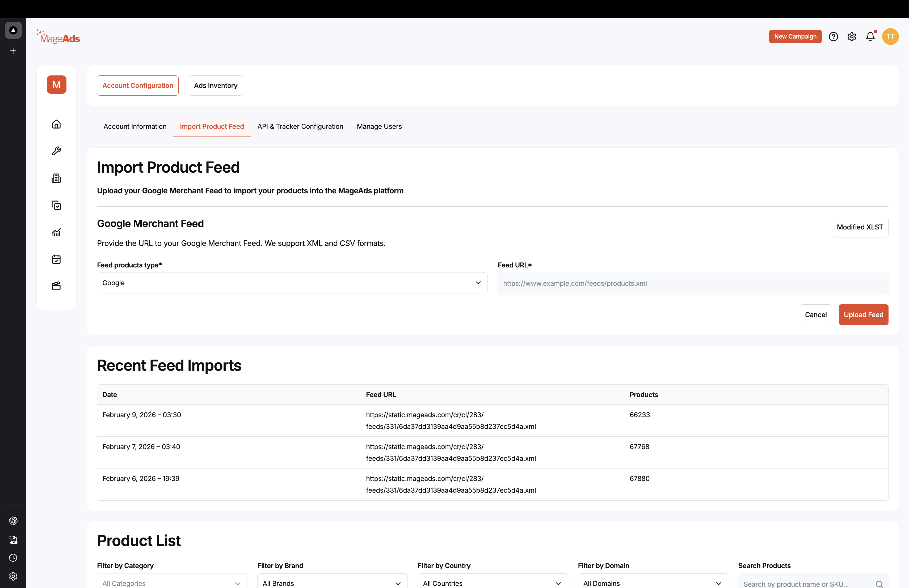Click the feed URL in the February 9 row
This screenshot has width=909, height=588.
coord(451,420)
